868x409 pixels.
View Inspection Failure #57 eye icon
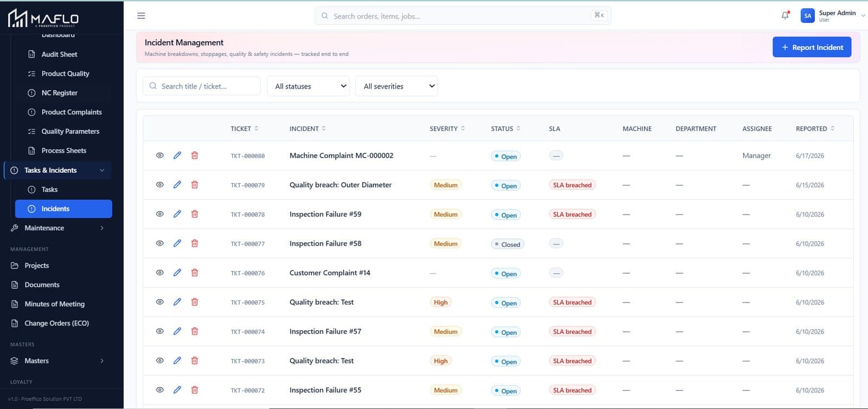(160, 331)
